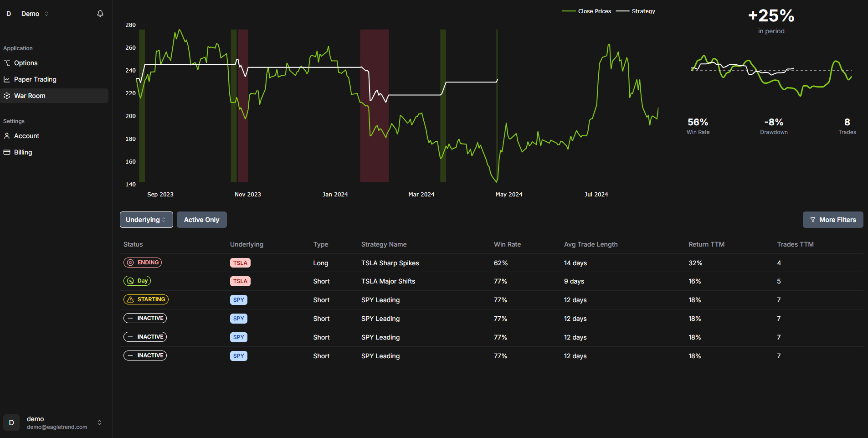
Task: Toggle Close Prices legend series
Action: point(587,11)
